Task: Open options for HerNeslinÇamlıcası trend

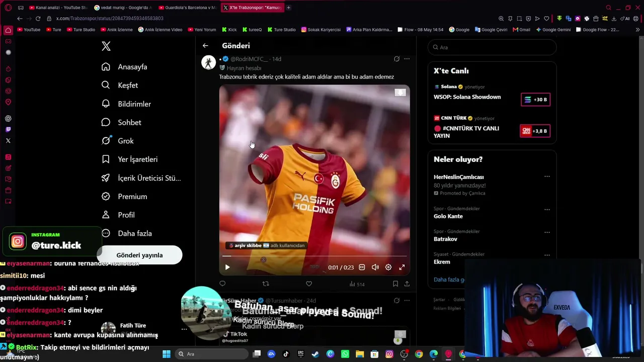Action: (547, 176)
